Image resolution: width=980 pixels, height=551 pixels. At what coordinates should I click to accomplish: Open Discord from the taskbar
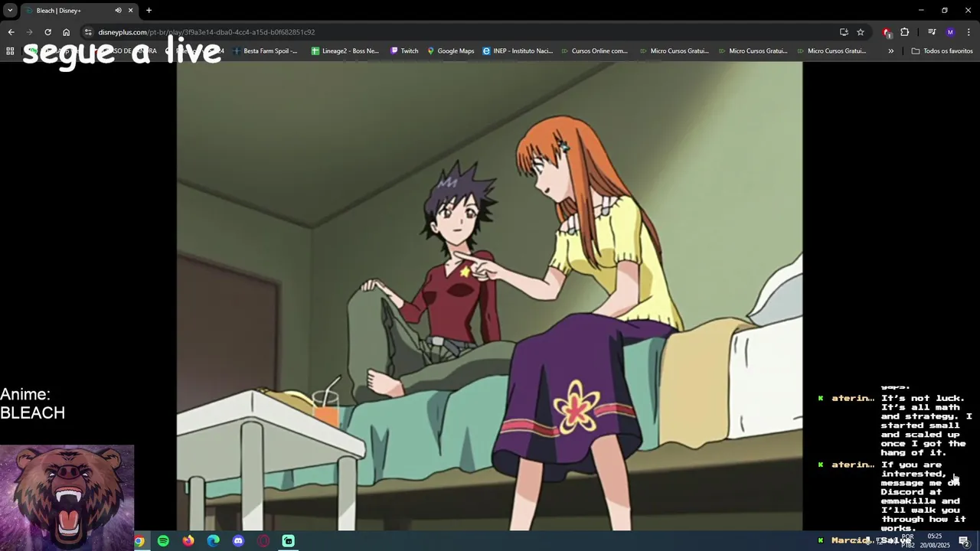(x=238, y=541)
